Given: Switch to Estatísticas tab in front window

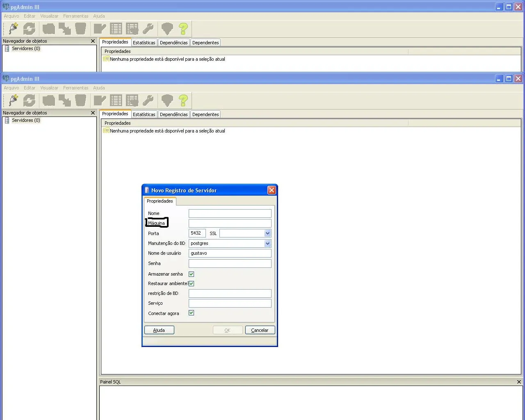Looking at the screenshot, I should coord(144,114).
